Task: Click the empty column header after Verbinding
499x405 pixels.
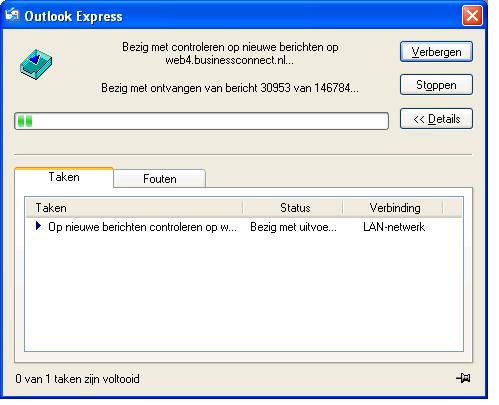Action: click(453, 208)
